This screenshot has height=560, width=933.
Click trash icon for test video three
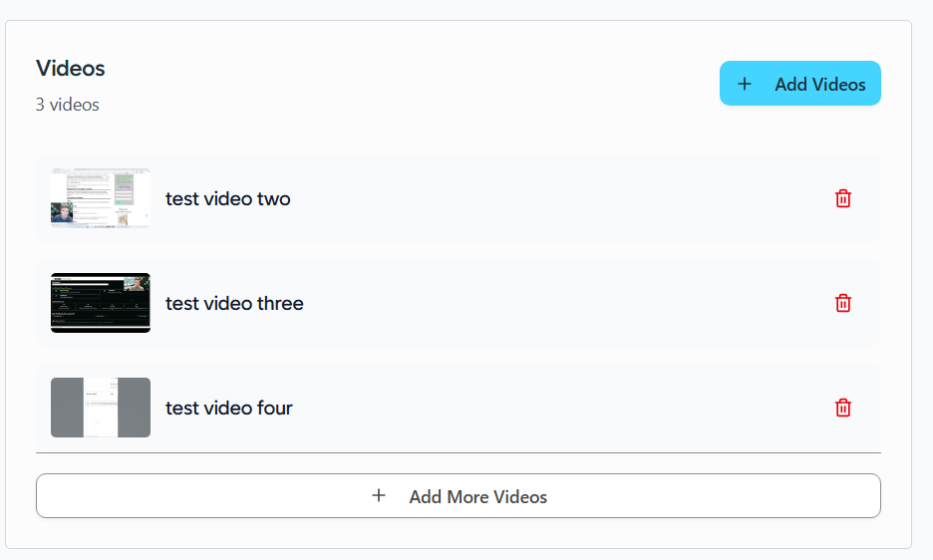(843, 303)
